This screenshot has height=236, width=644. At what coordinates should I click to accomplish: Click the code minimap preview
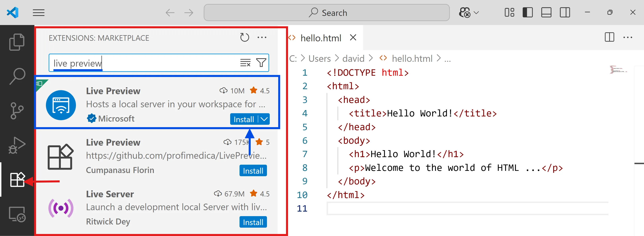point(618,69)
